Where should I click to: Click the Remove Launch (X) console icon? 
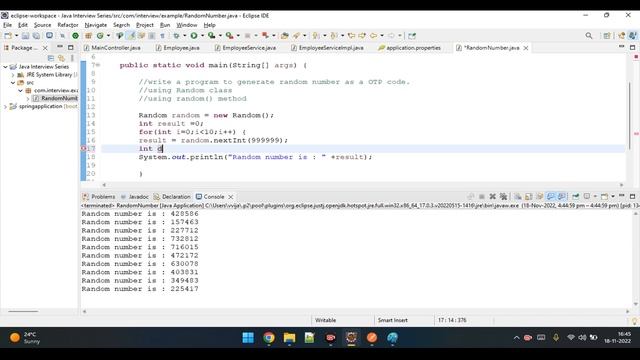click(x=493, y=196)
